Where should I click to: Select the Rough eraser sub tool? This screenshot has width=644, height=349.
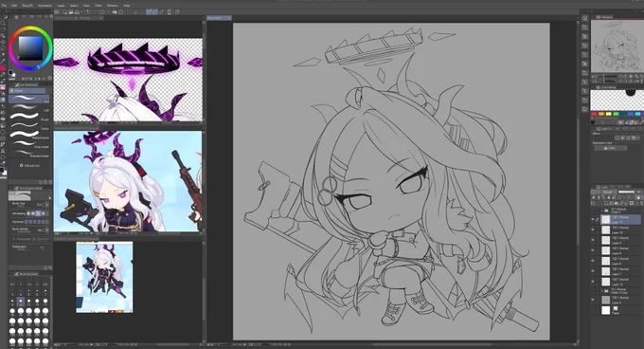click(x=29, y=117)
